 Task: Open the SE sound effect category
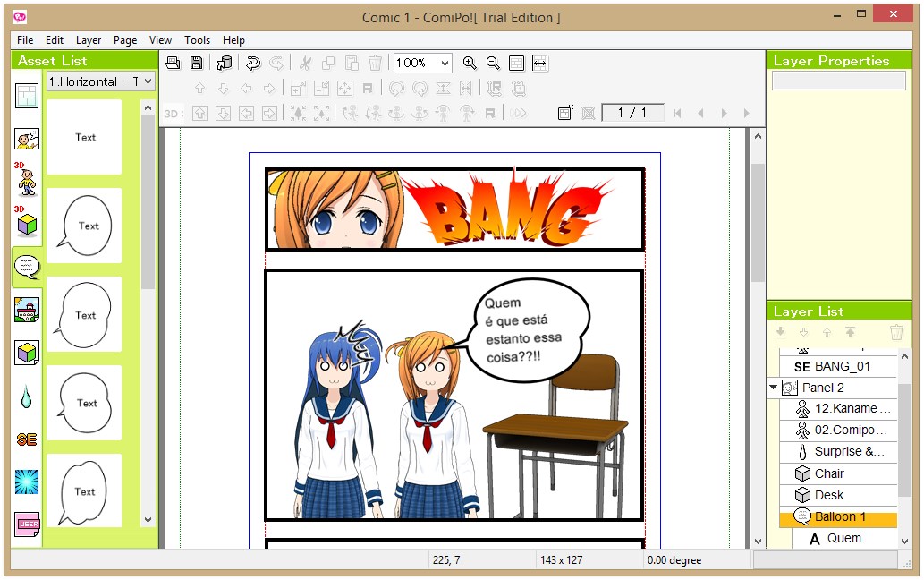(x=26, y=439)
